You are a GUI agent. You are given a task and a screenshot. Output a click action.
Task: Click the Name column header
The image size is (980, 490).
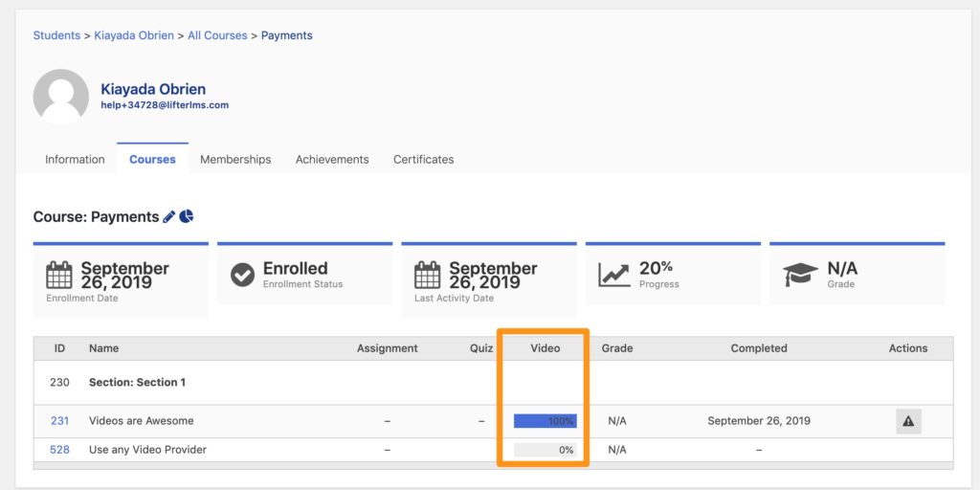(103, 348)
